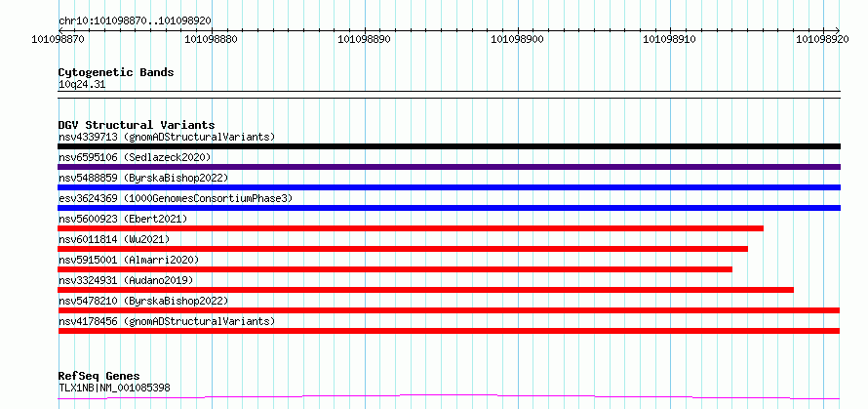Click the chr10:101098870..101098920 region label

click(x=135, y=21)
